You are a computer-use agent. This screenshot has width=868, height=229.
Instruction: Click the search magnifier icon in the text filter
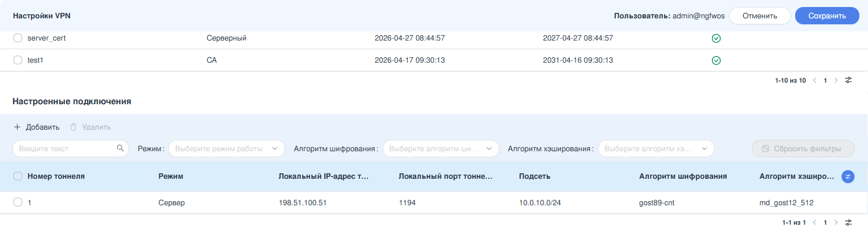(x=120, y=148)
